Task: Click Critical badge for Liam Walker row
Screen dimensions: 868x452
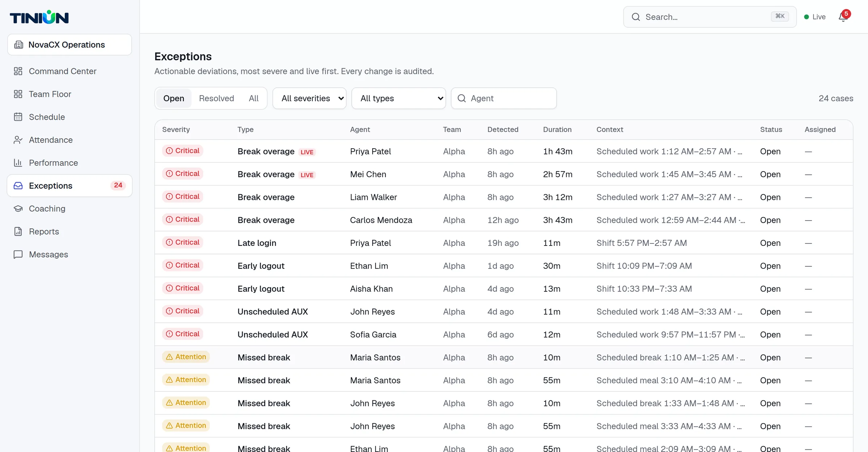Action: [183, 196]
